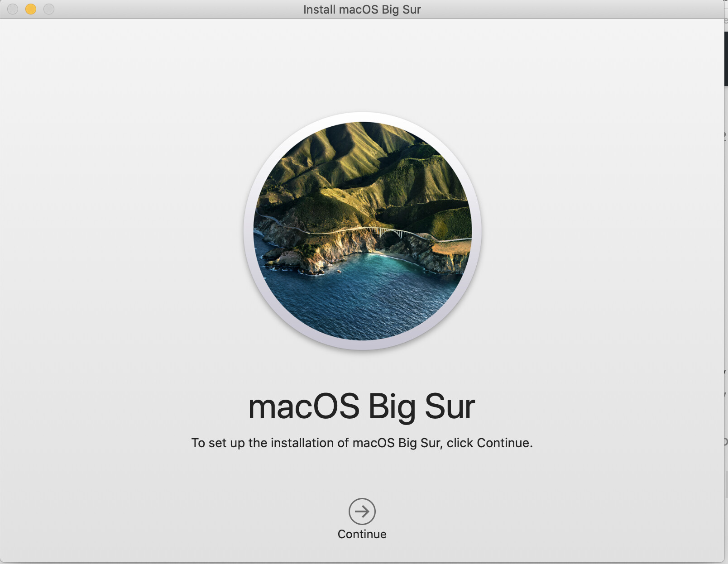Click the "Install macOS Big Sur" window title
This screenshot has width=728, height=564.
coord(362,10)
